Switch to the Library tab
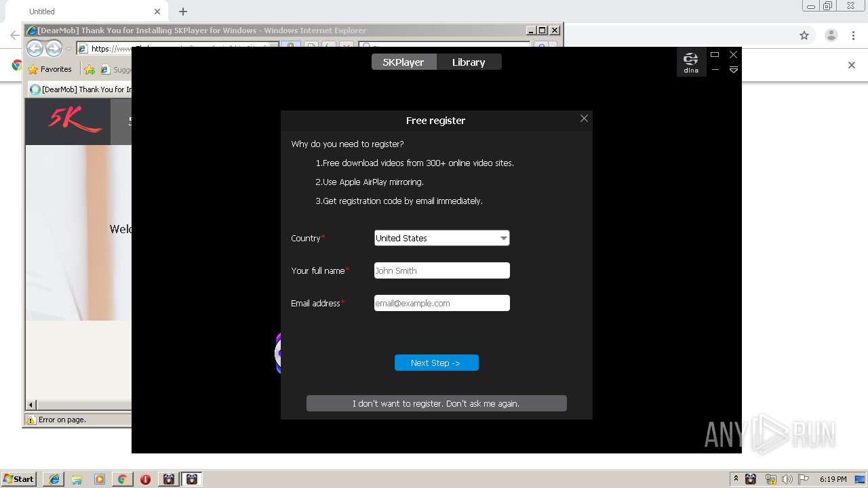Image resolution: width=868 pixels, height=488 pixels. point(469,62)
